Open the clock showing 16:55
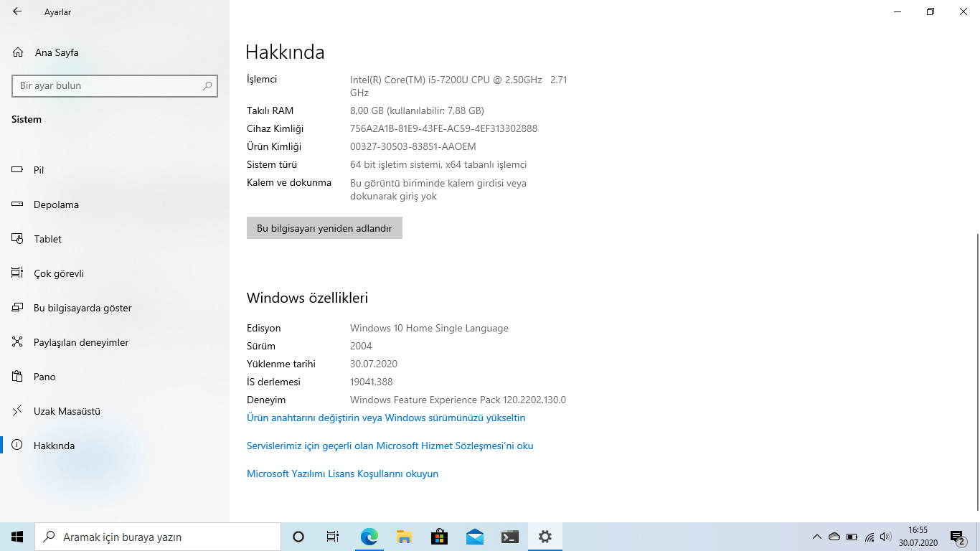Screen dimensions: 980x551 918,537
